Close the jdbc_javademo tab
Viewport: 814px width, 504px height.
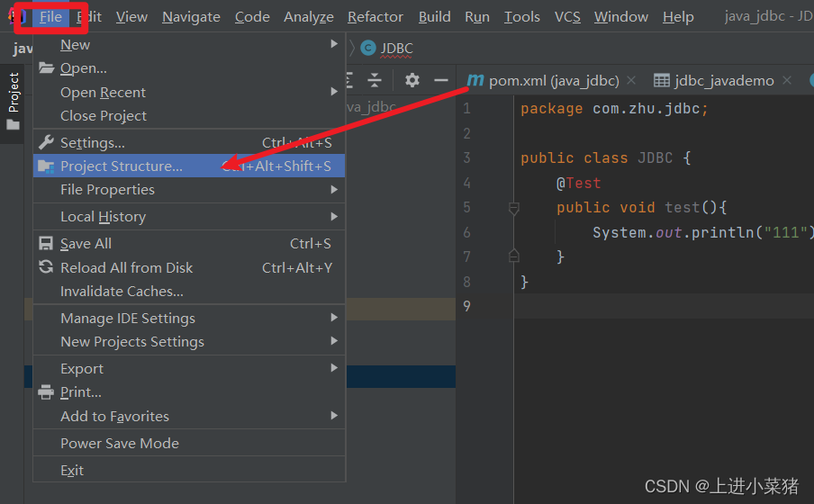point(787,80)
